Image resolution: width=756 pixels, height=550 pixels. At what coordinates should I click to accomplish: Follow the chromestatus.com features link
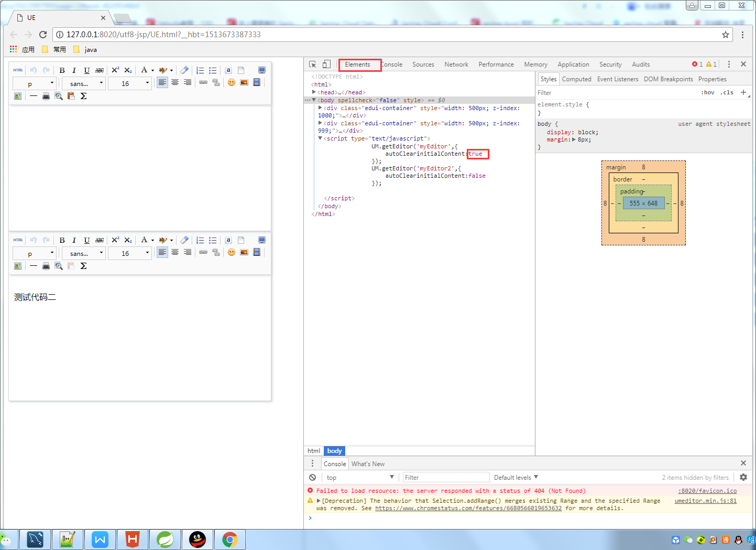[468, 509]
